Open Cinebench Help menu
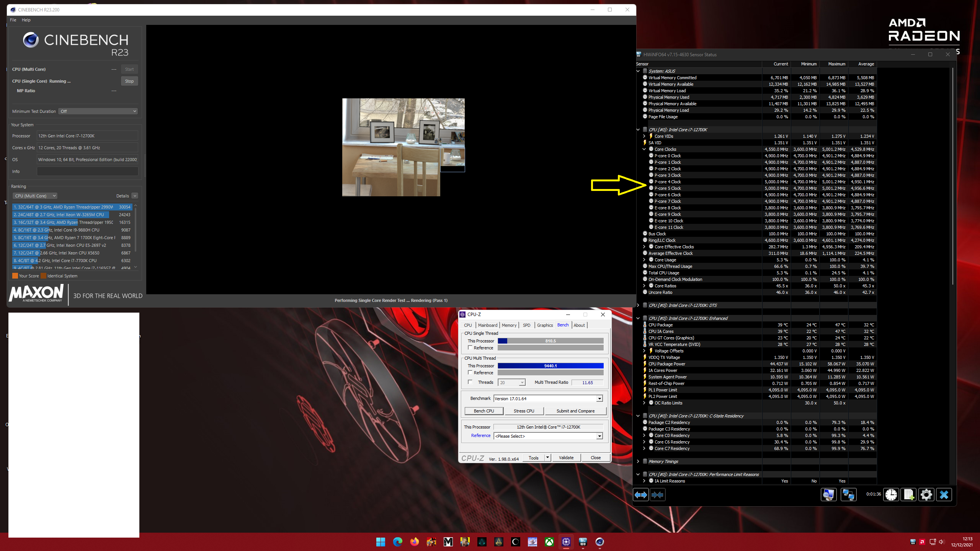The height and width of the screenshot is (551, 980). [26, 20]
